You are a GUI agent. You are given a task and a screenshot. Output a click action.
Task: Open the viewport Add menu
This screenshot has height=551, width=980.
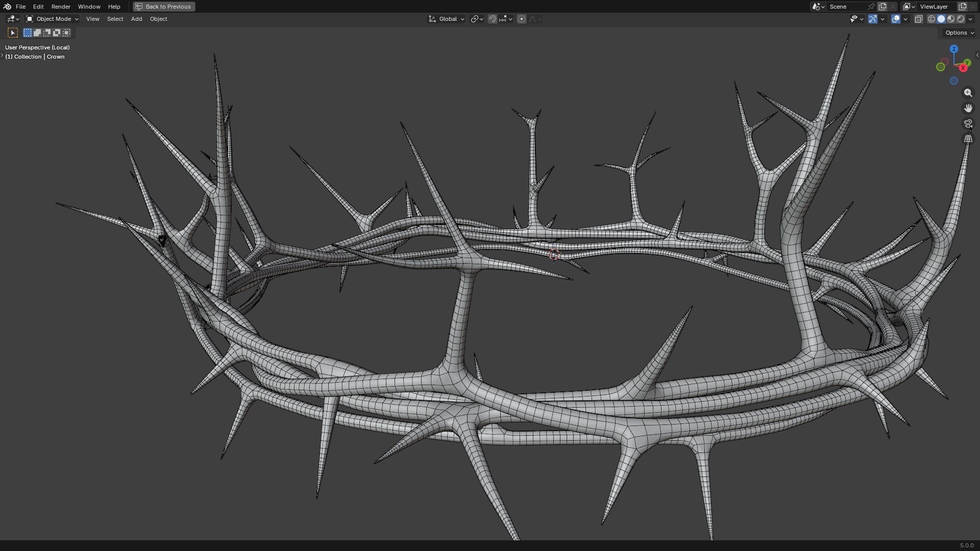pos(136,19)
